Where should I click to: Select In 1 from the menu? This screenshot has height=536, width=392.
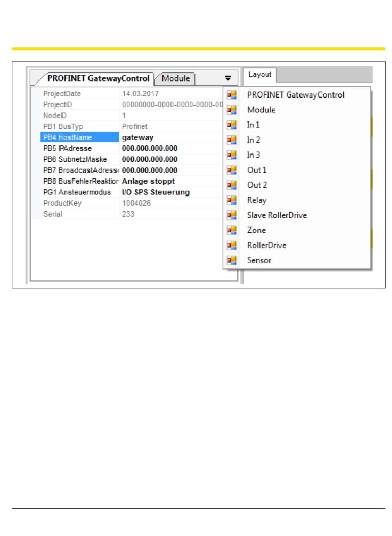click(253, 125)
